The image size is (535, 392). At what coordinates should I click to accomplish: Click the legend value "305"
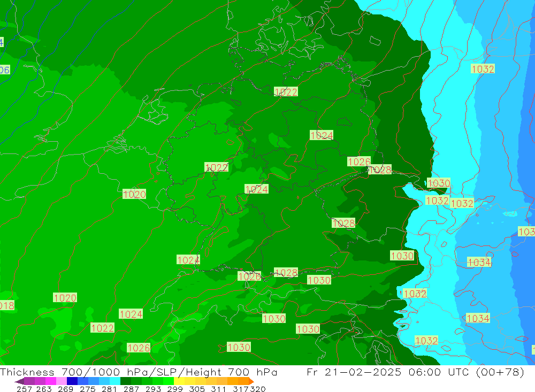click(196, 389)
